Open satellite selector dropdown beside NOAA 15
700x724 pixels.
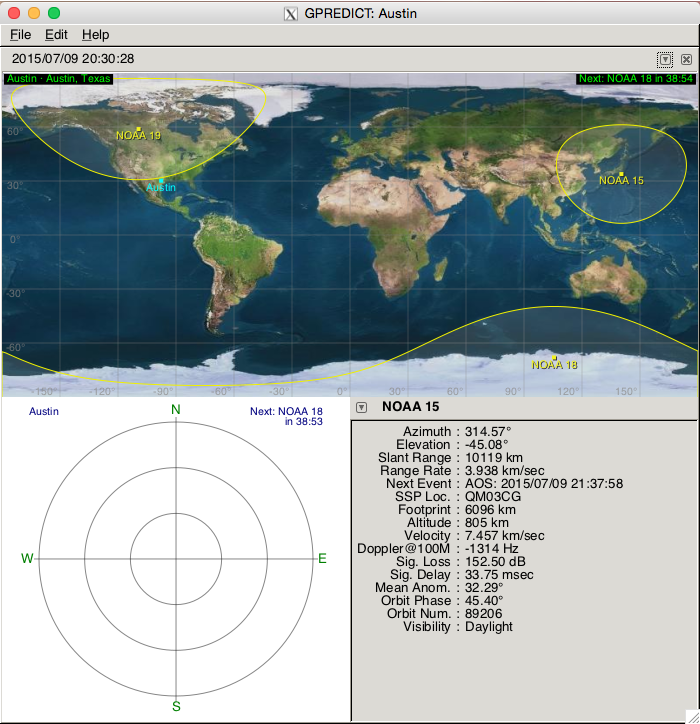[362, 407]
